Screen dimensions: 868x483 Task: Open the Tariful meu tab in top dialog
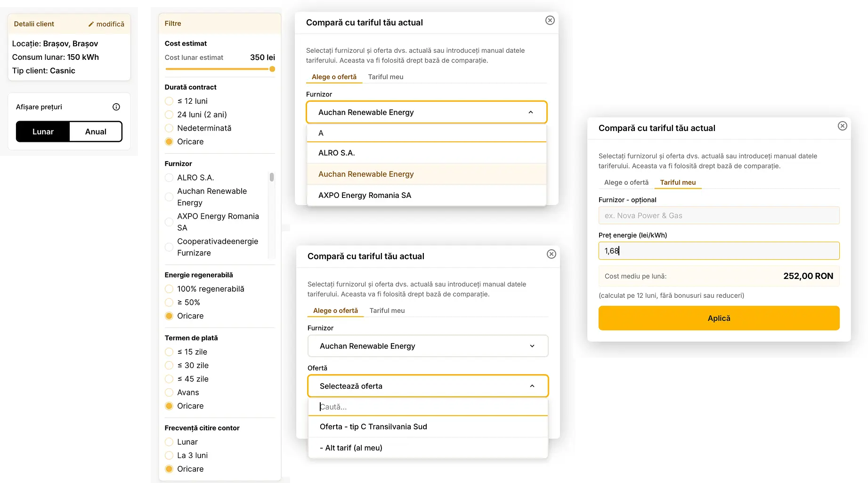pos(385,77)
